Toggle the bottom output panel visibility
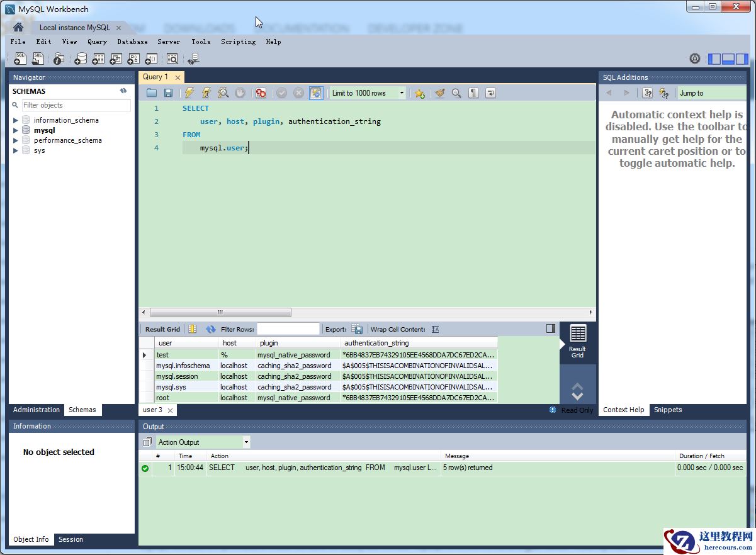The image size is (756, 555). pyautogui.click(x=728, y=59)
